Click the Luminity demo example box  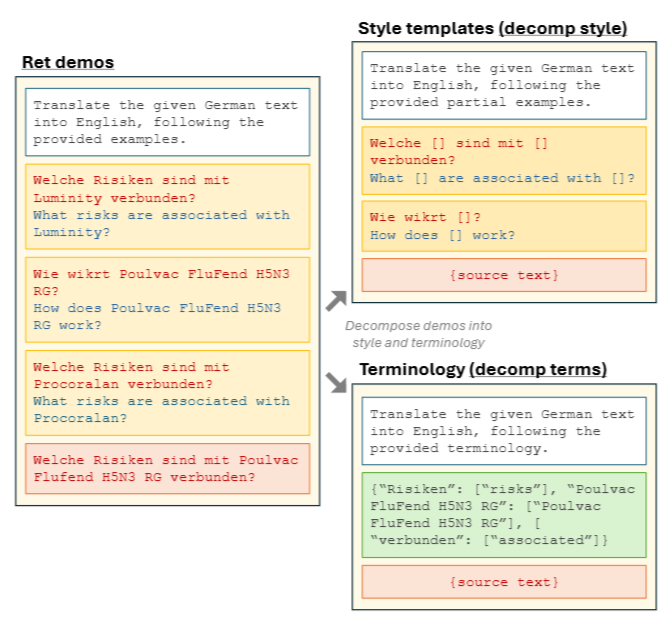point(168,206)
